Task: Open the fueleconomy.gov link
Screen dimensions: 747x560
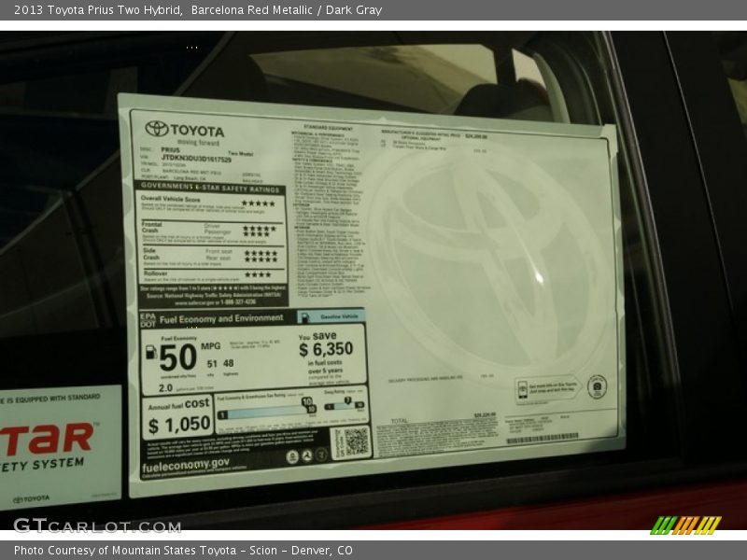Action: click(187, 464)
